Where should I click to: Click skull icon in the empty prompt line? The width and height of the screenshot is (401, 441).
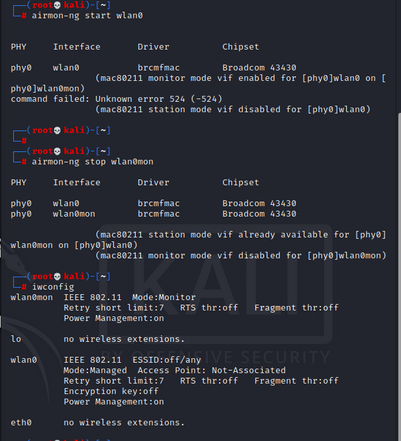coord(57,130)
